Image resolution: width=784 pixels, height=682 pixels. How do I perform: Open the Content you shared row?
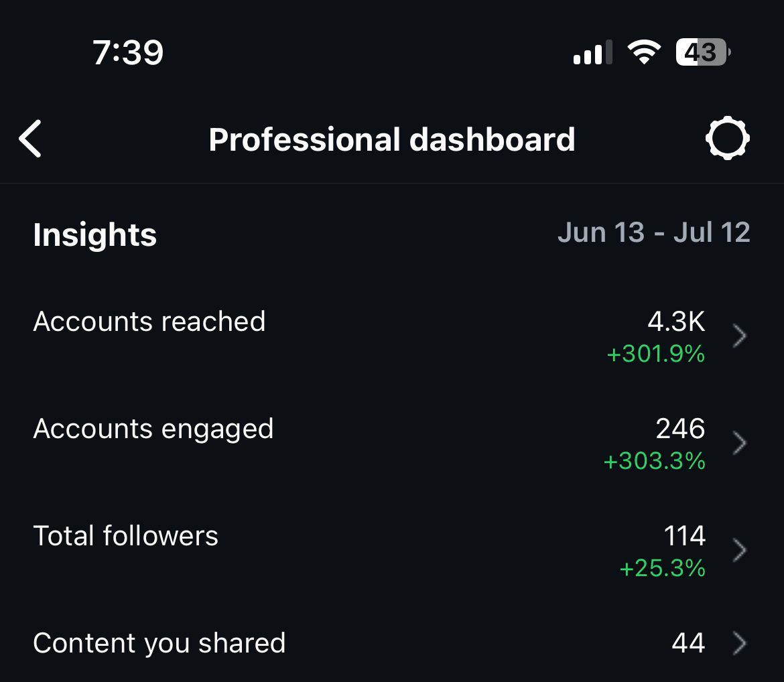coord(392,643)
